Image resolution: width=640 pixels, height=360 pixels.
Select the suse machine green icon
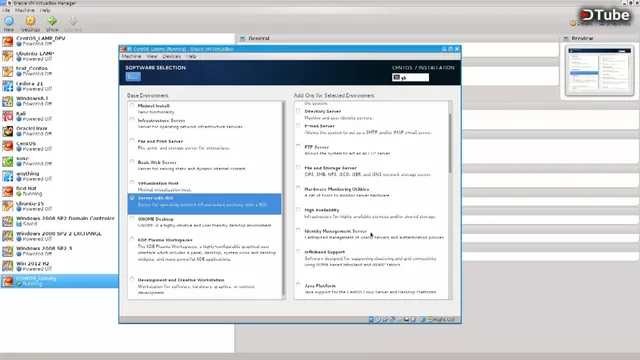8,161
